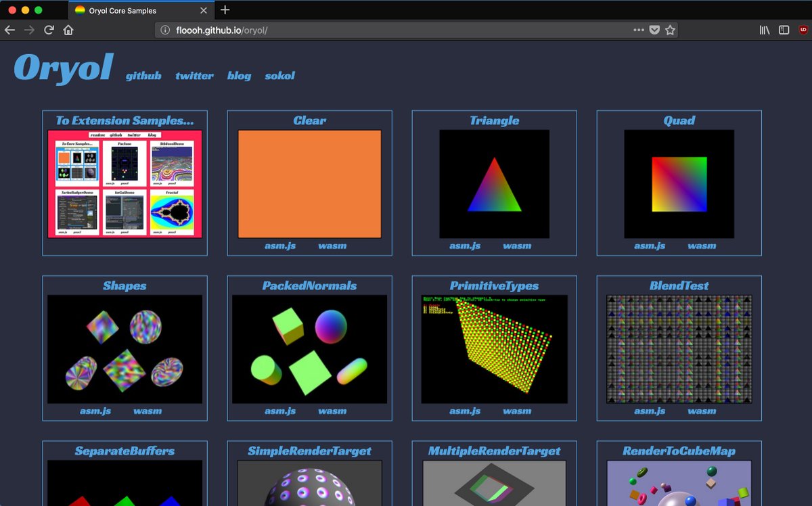Launch PrimitiveTypes wasm version
The width and height of the screenshot is (812, 506).
coord(517,411)
